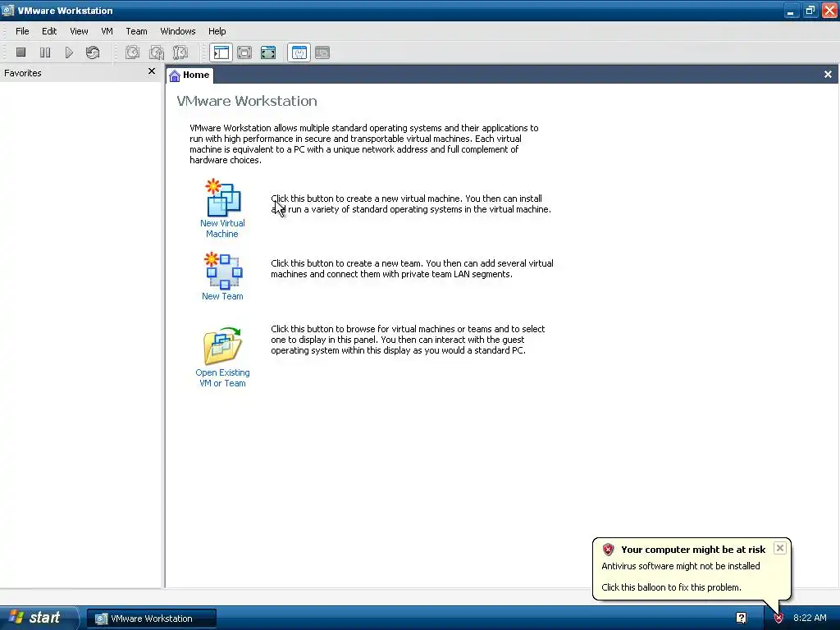Click the help question mark tray icon
The image size is (840, 630).
[741, 619]
